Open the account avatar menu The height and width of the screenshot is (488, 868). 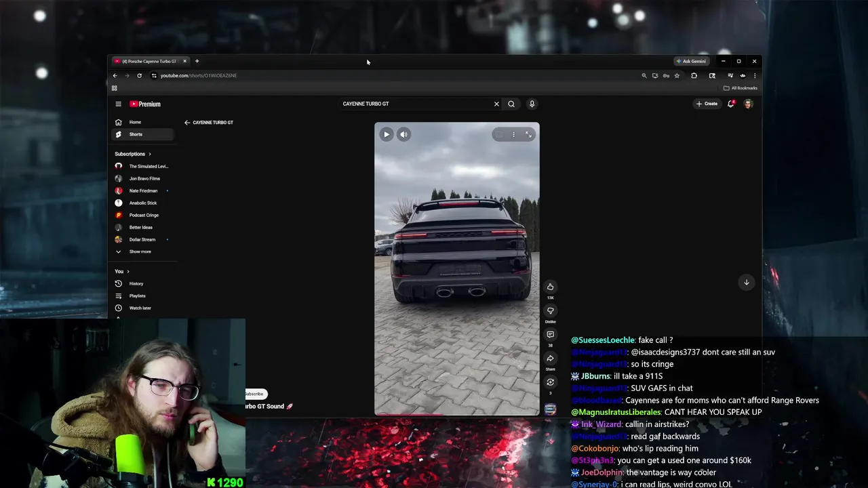(x=749, y=104)
